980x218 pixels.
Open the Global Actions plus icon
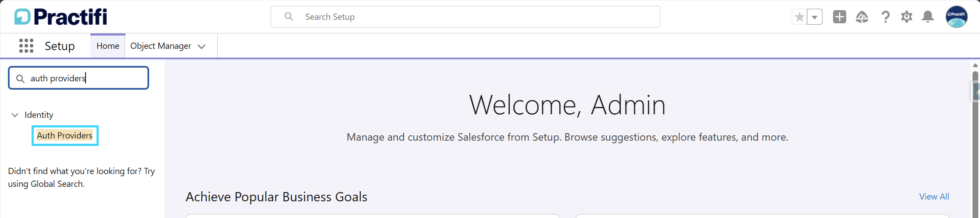click(839, 17)
